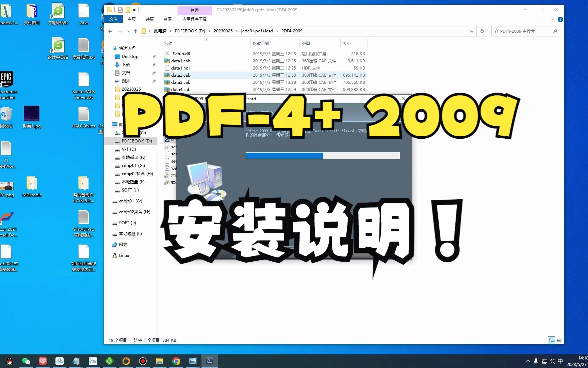Open Desktop in quick access
588x368 pixels.
[x=130, y=57]
